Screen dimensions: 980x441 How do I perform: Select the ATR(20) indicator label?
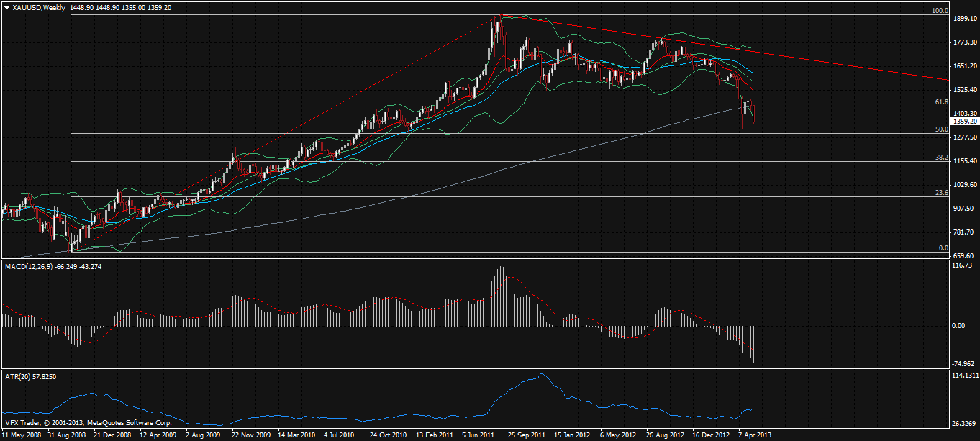[19, 376]
